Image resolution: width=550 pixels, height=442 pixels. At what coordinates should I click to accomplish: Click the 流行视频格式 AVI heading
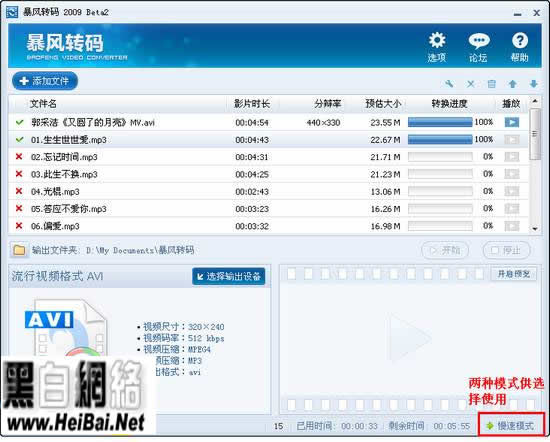click(57, 276)
